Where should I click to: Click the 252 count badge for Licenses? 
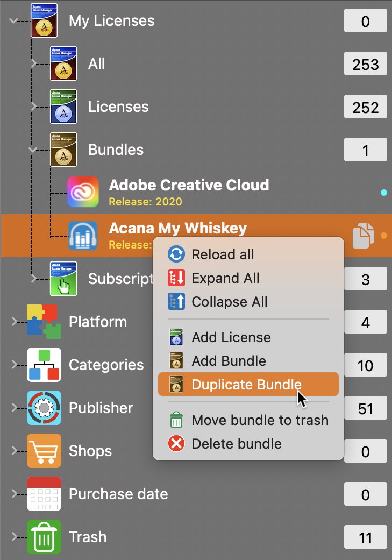365,107
